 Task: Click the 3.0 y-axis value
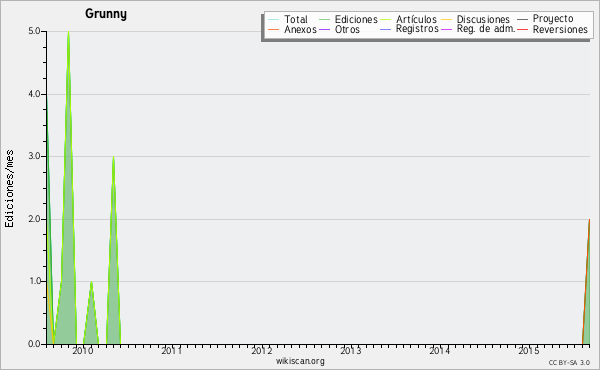34,156
